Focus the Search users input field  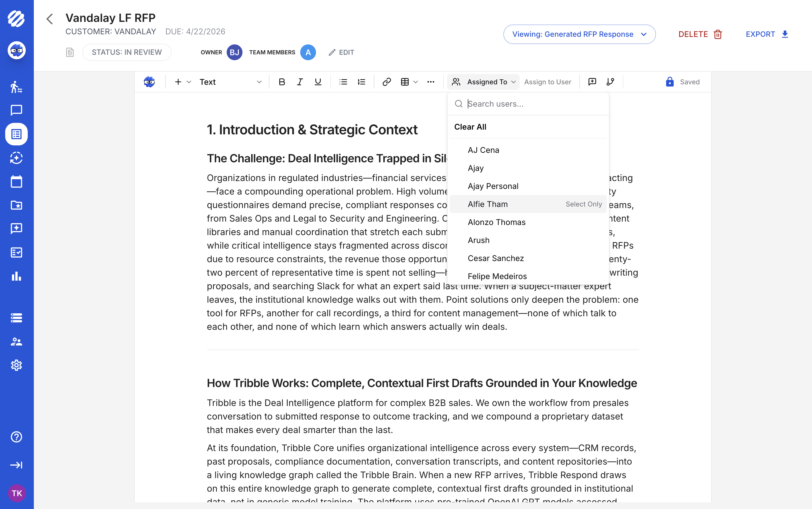click(x=528, y=104)
